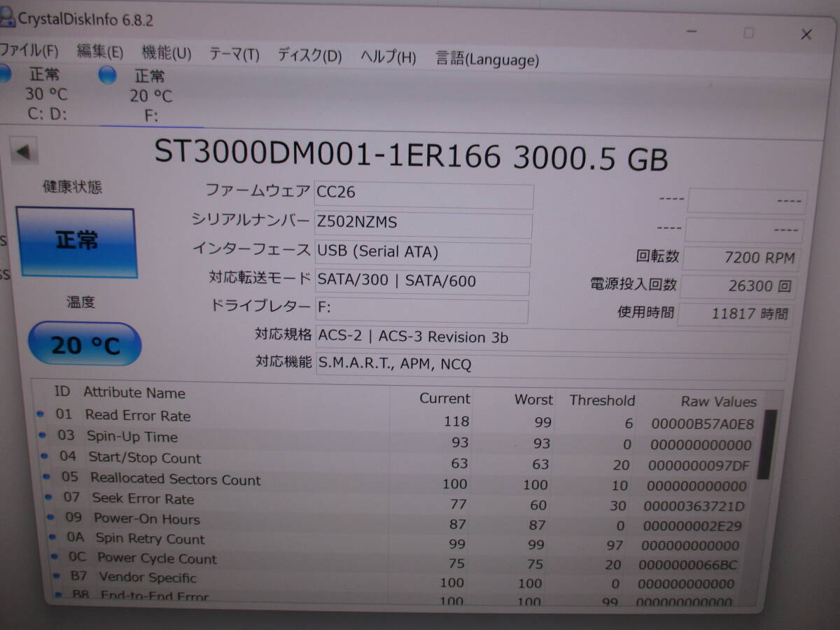Image resolution: width=840 pixels, height=630 pixels.
Task: Click the 正常 health status button
Action: pos(76,242)
